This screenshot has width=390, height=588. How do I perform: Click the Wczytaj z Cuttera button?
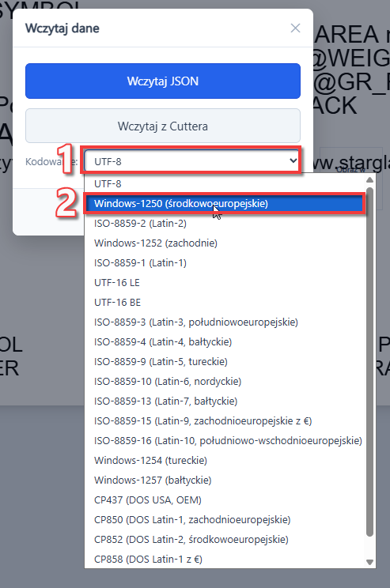(x=163, y=126)
